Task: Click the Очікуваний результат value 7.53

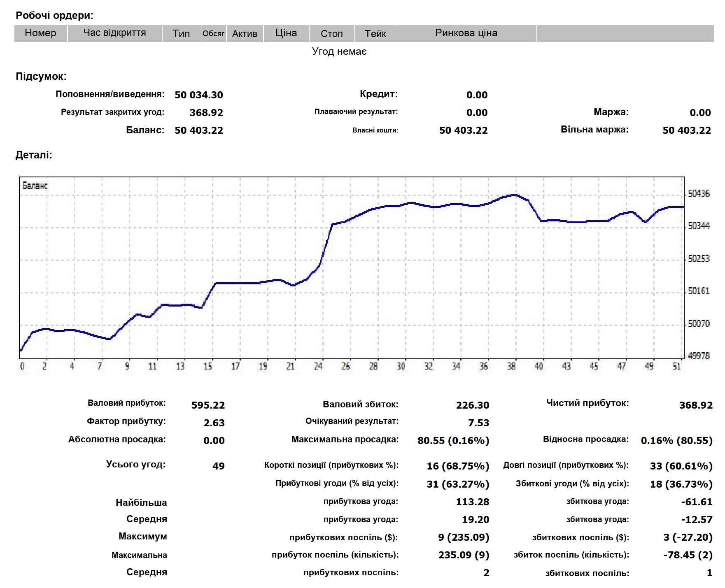Action: click(x=478, y=423)
